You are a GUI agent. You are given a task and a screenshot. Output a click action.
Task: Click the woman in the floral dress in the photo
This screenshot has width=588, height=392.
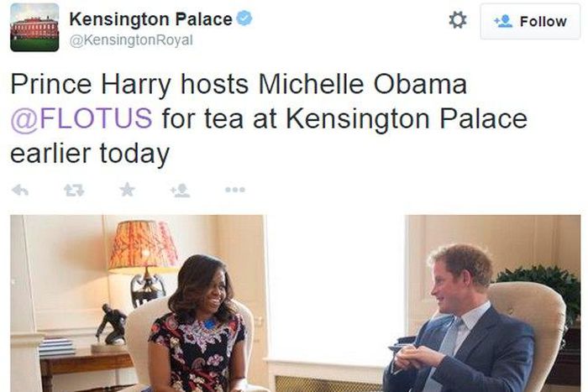(x=197, y=324)
